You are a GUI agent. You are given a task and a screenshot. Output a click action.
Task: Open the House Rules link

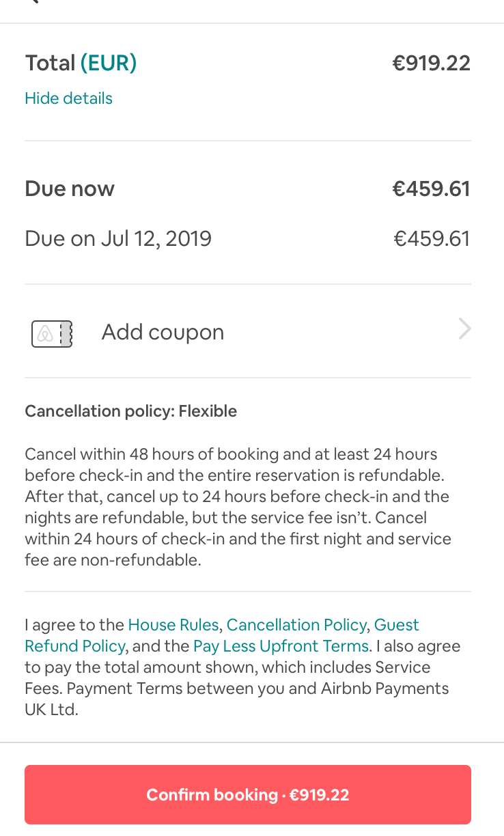173,625
